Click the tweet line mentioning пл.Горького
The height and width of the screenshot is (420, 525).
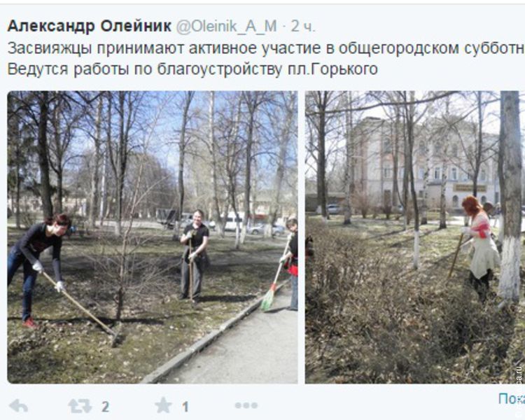192,69
